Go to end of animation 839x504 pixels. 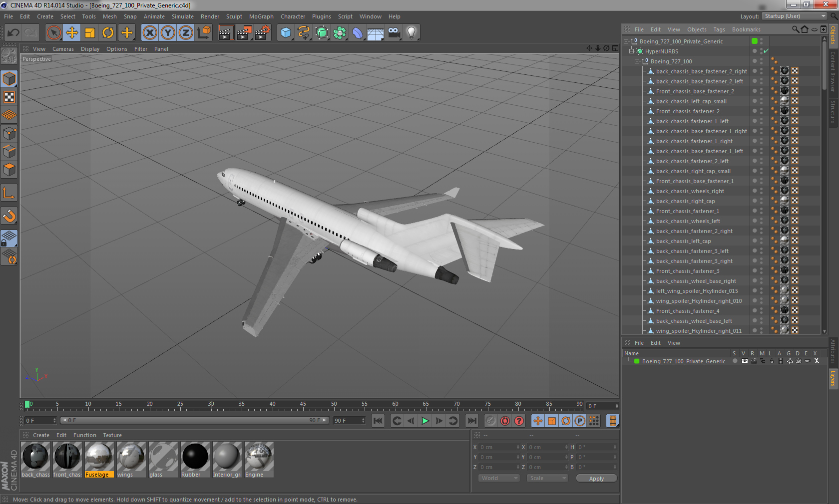pos(472,421)
